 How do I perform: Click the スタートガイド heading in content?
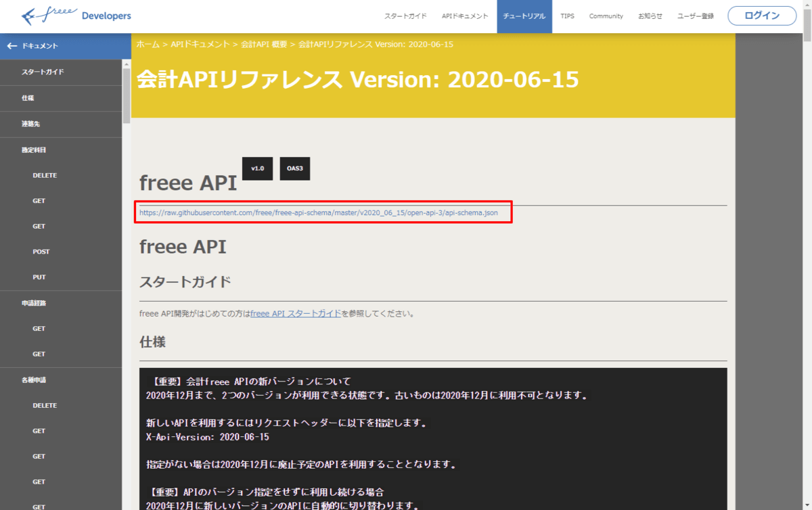point(185,281)
